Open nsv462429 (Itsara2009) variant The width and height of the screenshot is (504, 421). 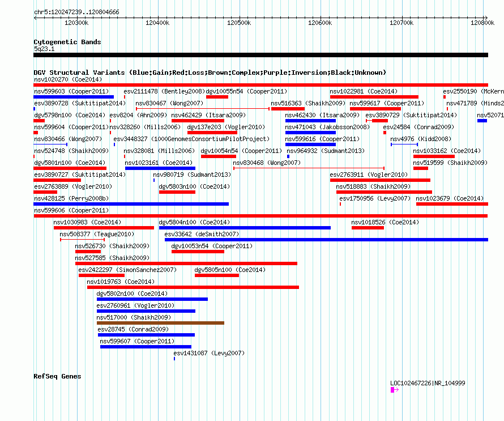(208, 115)
